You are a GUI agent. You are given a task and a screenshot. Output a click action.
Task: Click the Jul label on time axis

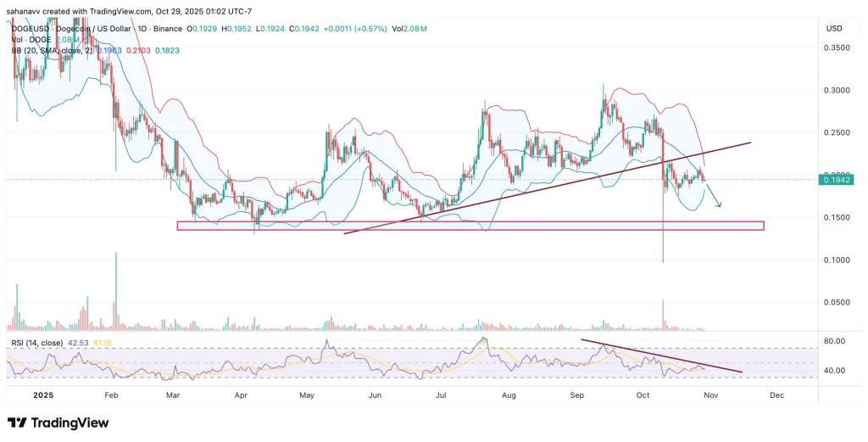pyautogui.click(x=442, y=394)
